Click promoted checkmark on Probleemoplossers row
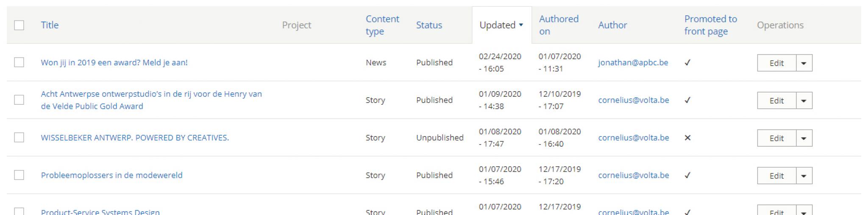The height and width of the screenshot is (215, 868). coord(687,175)
